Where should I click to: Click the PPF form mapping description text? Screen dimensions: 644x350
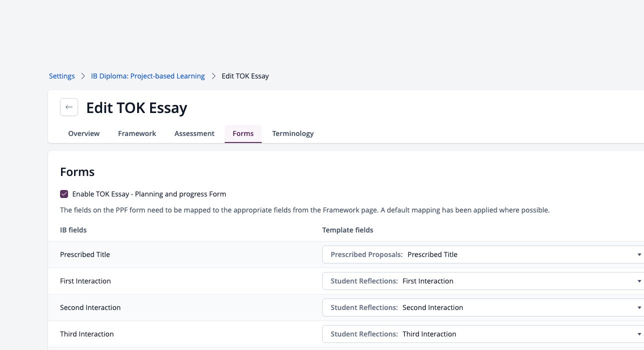coord(305,210)
